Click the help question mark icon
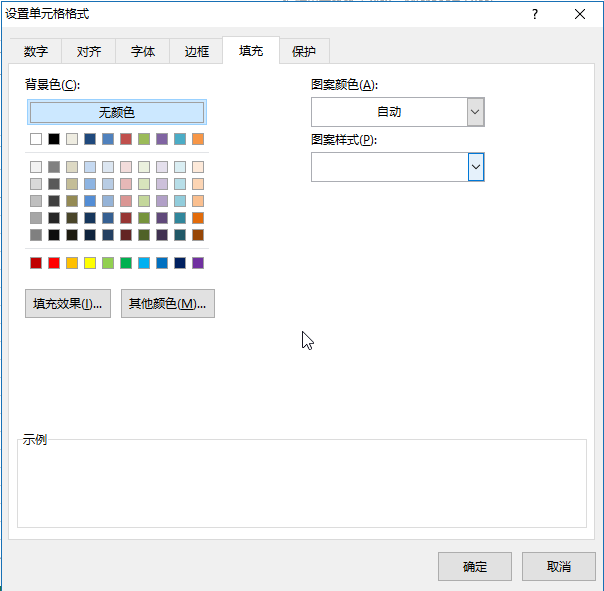The height and width of the screenshot is (591, 604). (x=535, y=14)
